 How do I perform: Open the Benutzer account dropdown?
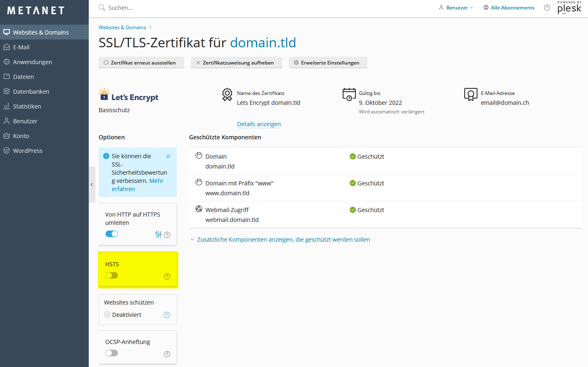point(456,8)
